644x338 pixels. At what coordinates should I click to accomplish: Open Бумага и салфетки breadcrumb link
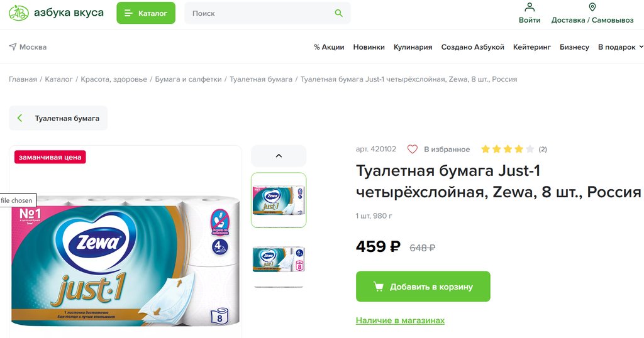188,79
